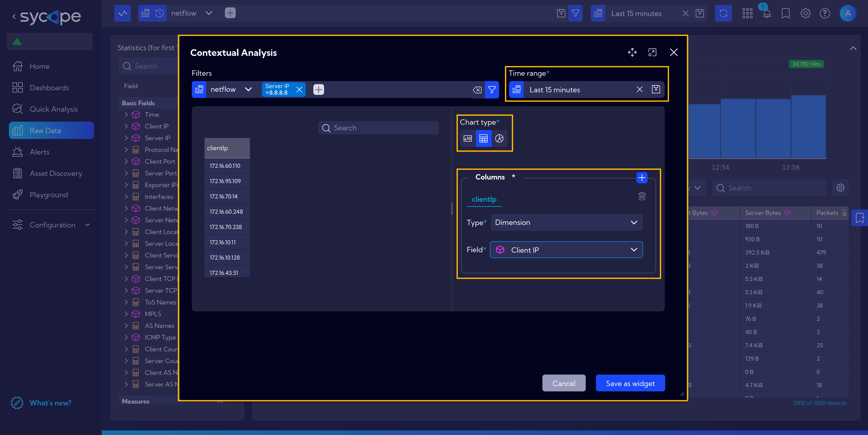Apply filter with dialog funnel icon
The width and height of the screenshot is (868, 435).
pyautogui.click(x=492, y=89)
